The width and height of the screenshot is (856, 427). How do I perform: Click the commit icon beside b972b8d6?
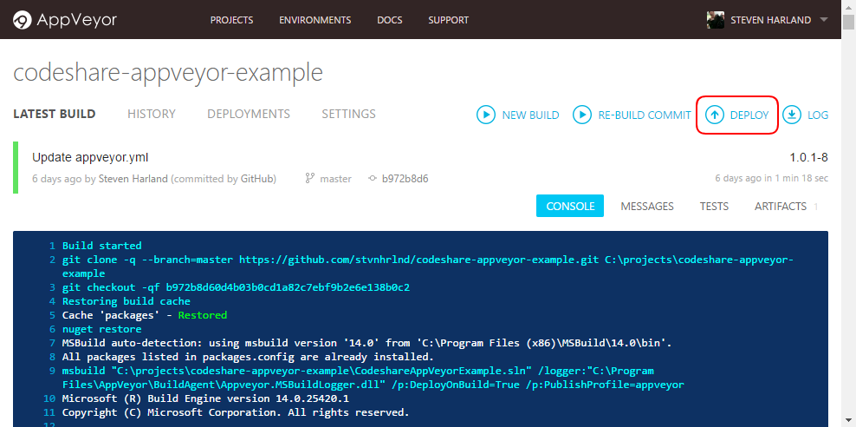(x=373, y=179)
